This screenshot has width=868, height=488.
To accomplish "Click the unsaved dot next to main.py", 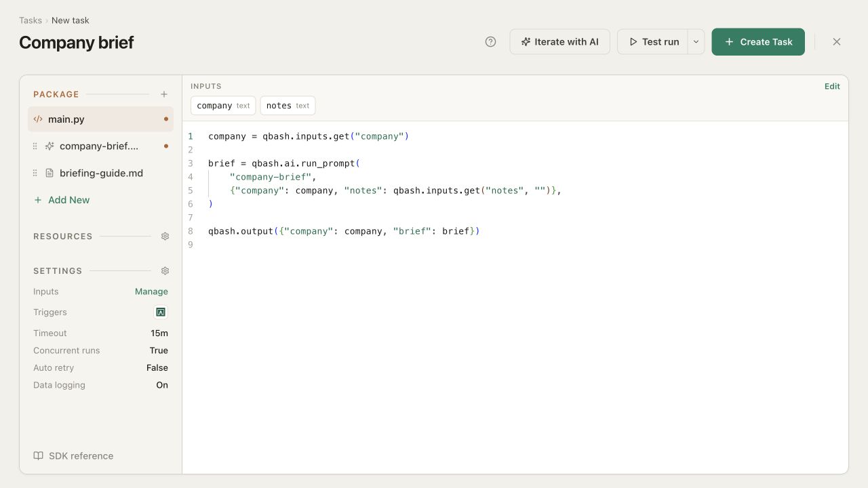I will tap(166, 119).
